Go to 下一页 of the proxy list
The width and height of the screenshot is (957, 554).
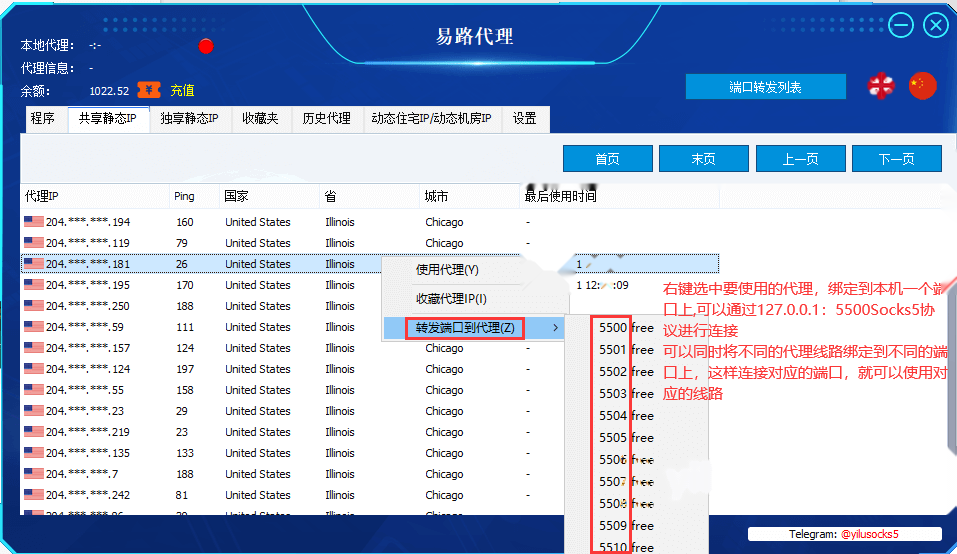point(897,159)
